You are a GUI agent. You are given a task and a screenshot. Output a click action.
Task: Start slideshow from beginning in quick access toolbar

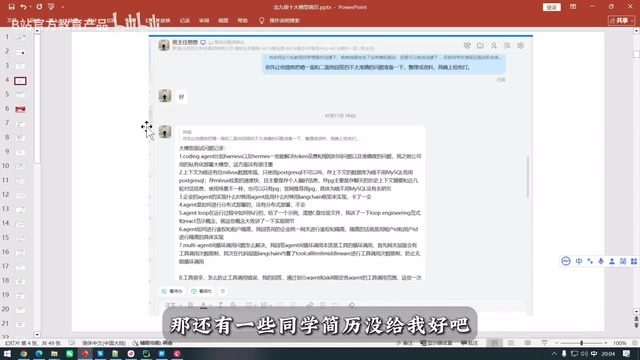[x=51, y=7]
